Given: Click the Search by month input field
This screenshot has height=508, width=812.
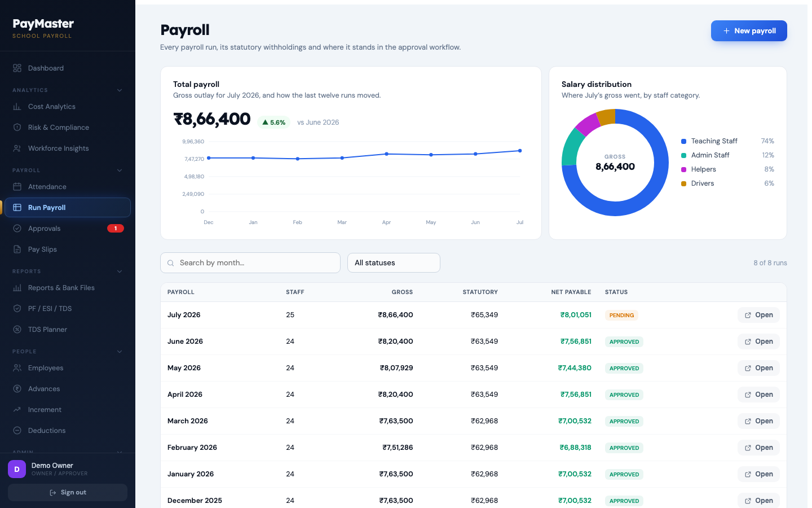Looking at the screenshot, I should [250, 263].
